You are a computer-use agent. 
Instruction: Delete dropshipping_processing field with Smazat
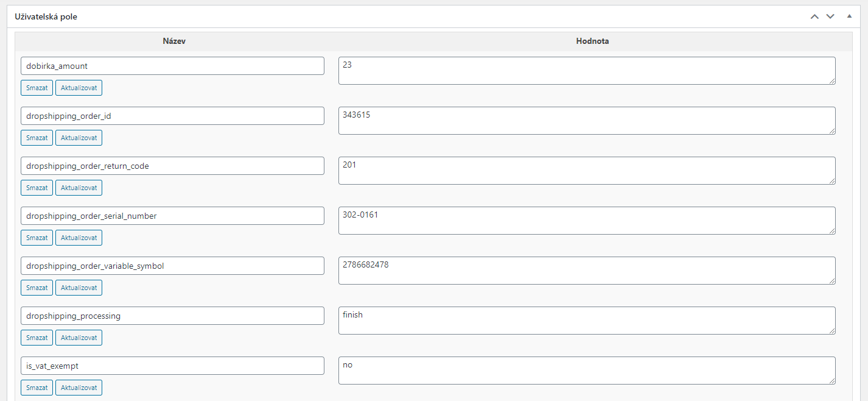(37, 338)
